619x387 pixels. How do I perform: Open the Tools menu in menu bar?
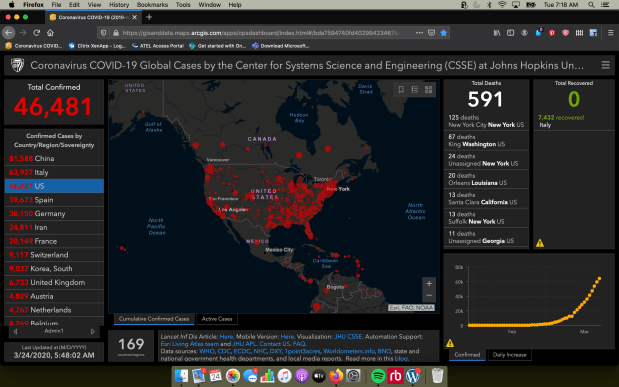[183, 5]
